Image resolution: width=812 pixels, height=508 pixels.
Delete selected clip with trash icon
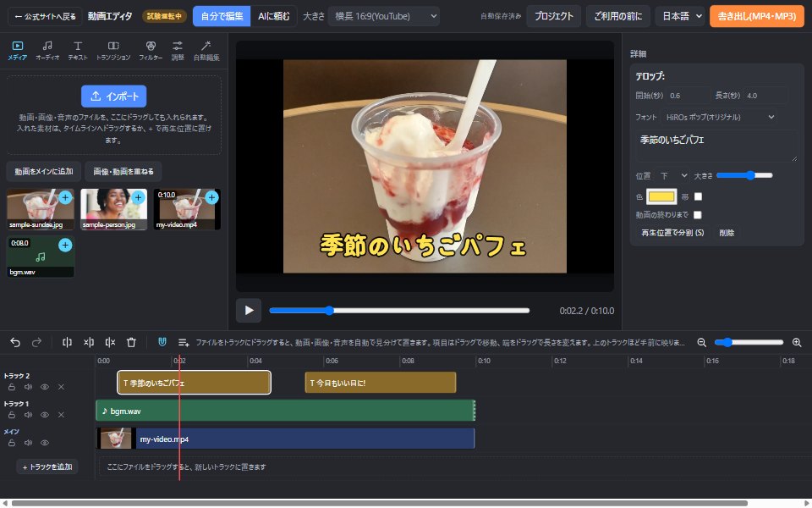pyautogui.click(x=132, y=342)
